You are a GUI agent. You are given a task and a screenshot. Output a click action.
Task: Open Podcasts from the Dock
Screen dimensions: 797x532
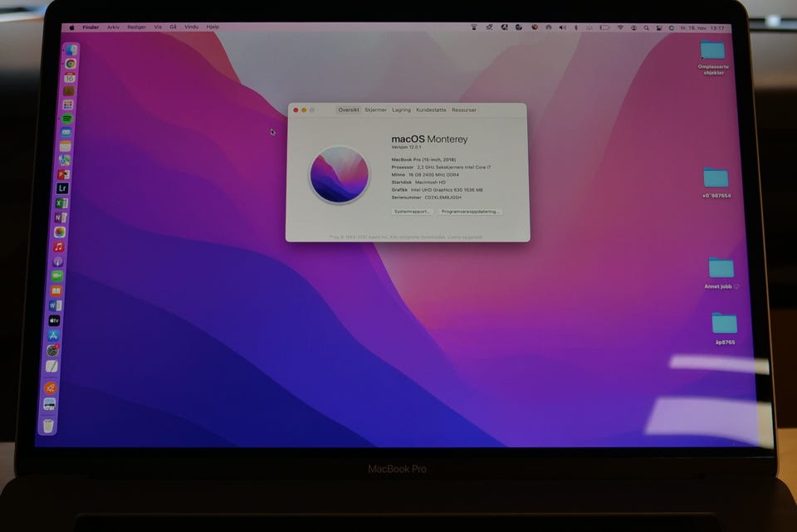pyautogui.click(x=58, y=261)
